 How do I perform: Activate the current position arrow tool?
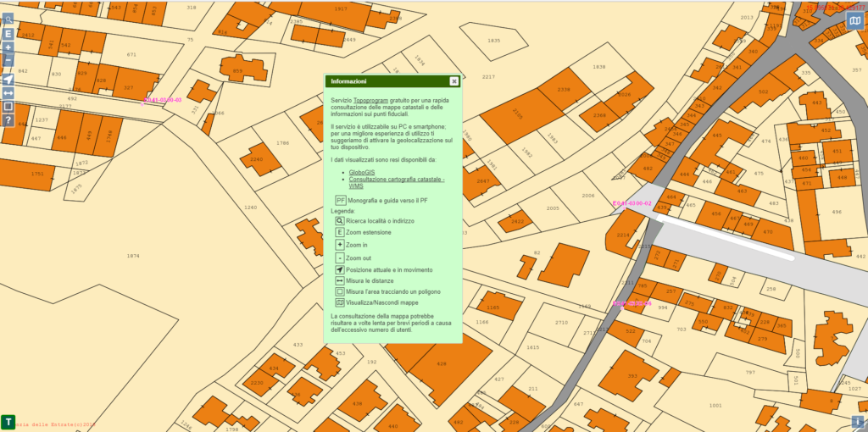tap(8, 79)
